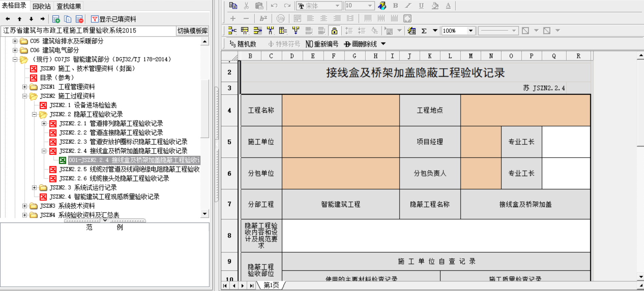Expand the JSZN2.3 系统试运行记录 node

(x=34, y=188)
